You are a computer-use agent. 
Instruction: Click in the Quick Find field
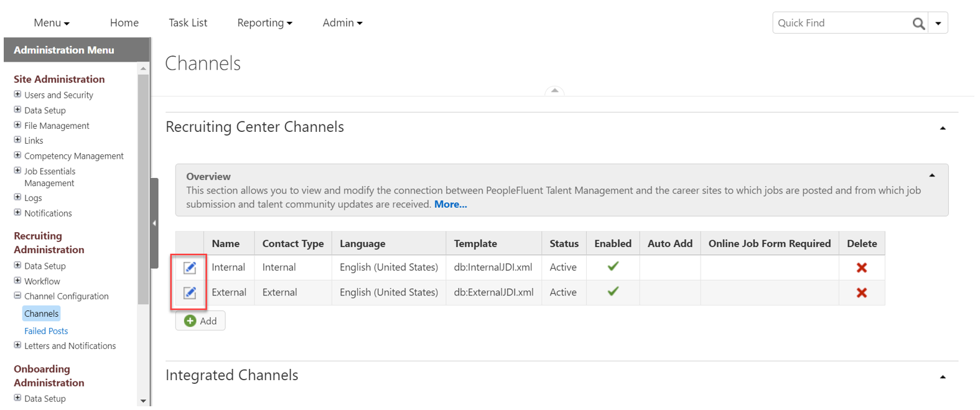[x=842, y=23]
